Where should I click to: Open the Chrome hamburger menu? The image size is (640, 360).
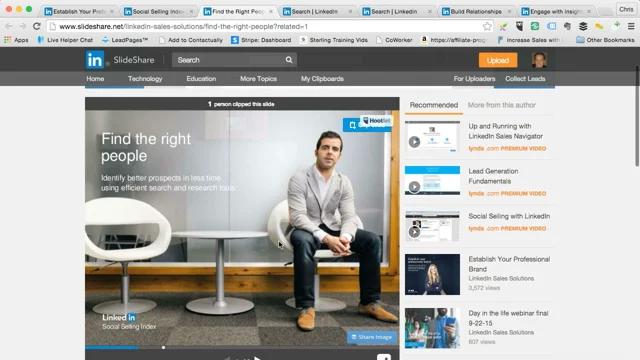click(x=631, y=26)
